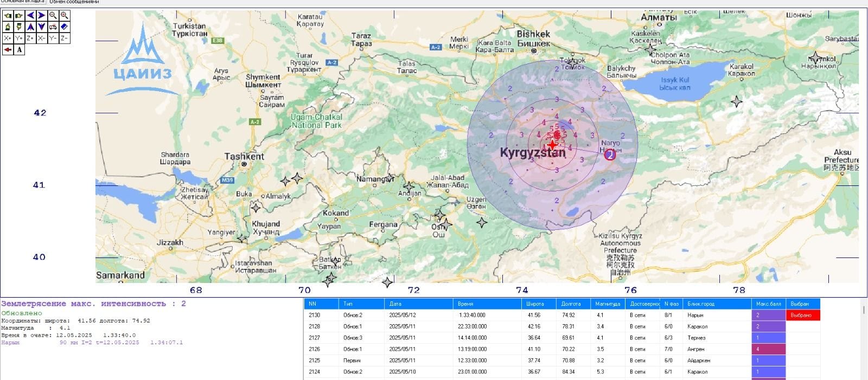Screen dimensions: 868x380
Task: Zoom out with the minus magnifier
Action: pos(53,15)
